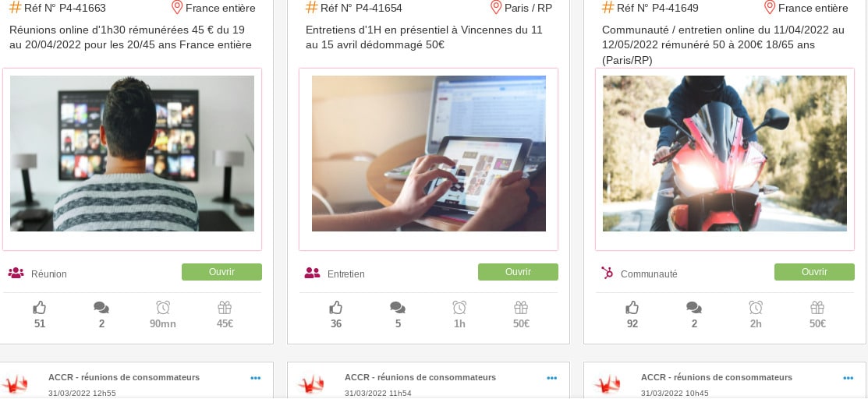The width and height of the screenshot is (868, 399).
Task: Click gift icon showing 45€ reward
Action: [225, 307]
